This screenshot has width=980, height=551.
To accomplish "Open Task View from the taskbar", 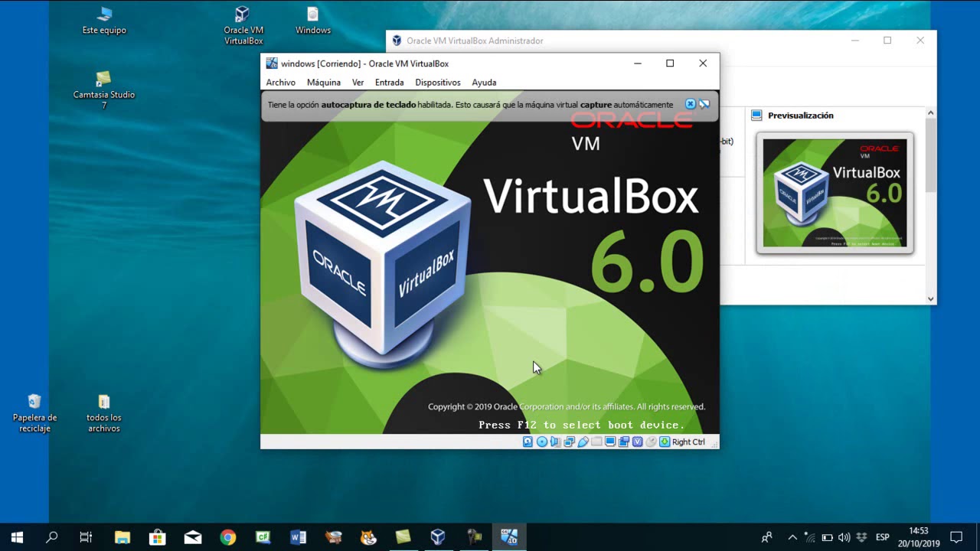I will point(87,537).
